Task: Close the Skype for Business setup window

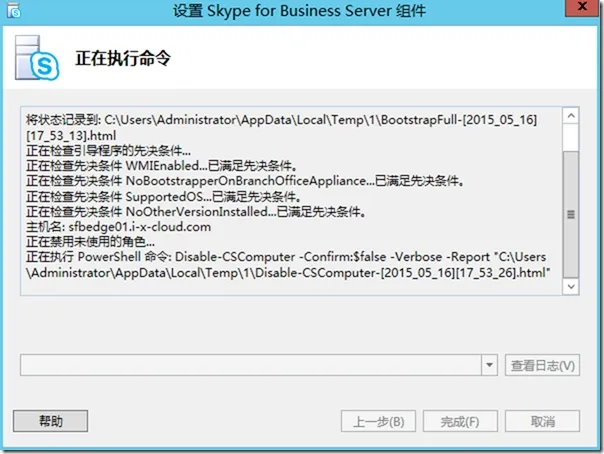Action: pos(579,12)
